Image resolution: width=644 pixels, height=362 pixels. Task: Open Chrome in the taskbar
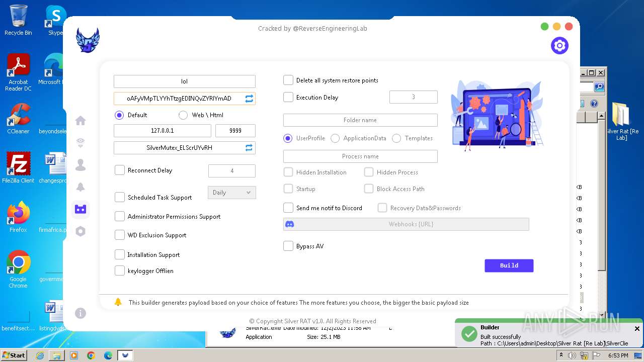tap(91, 355)
